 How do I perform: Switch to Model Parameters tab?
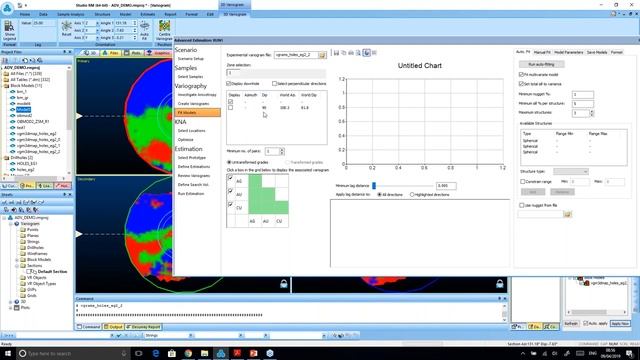(569, 52)
